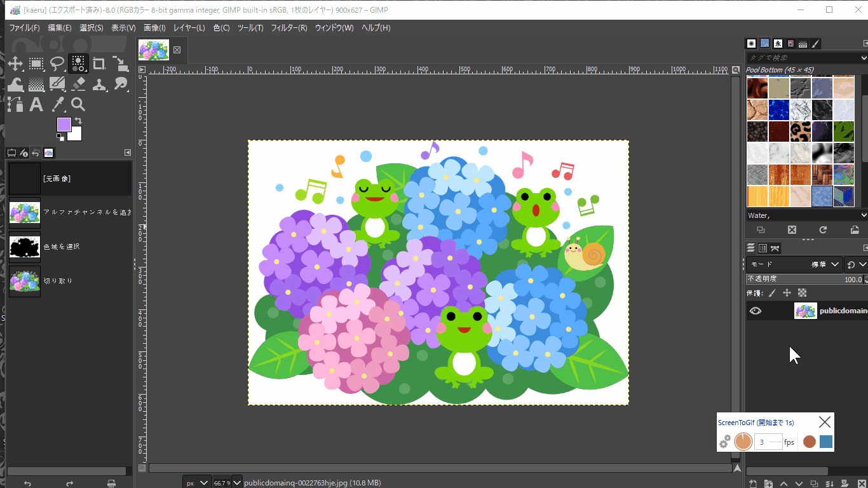
Task: Select the blue Pool Bottom pattern thumbnail
Action: point(822,196)
